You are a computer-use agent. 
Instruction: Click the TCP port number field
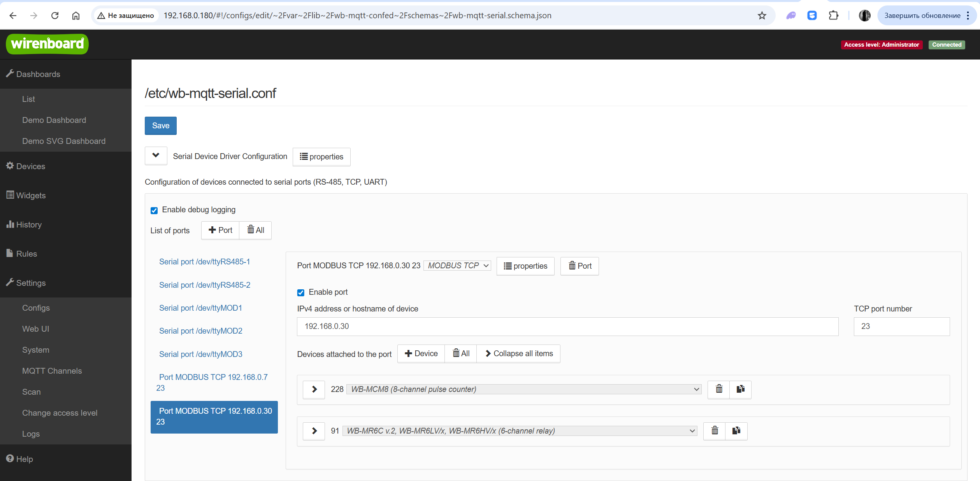pos(901,326)
